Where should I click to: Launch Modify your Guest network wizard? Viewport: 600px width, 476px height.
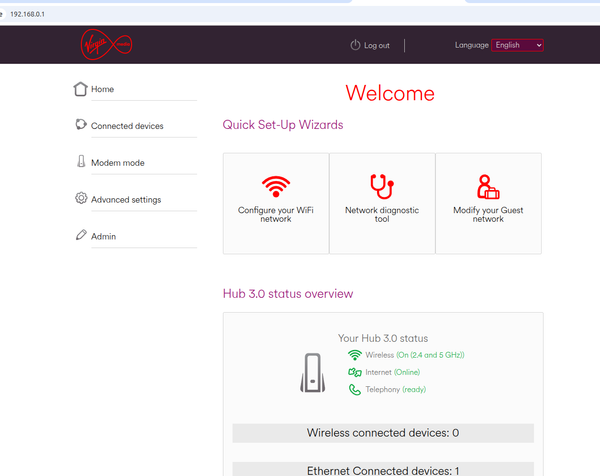point(488,203)
